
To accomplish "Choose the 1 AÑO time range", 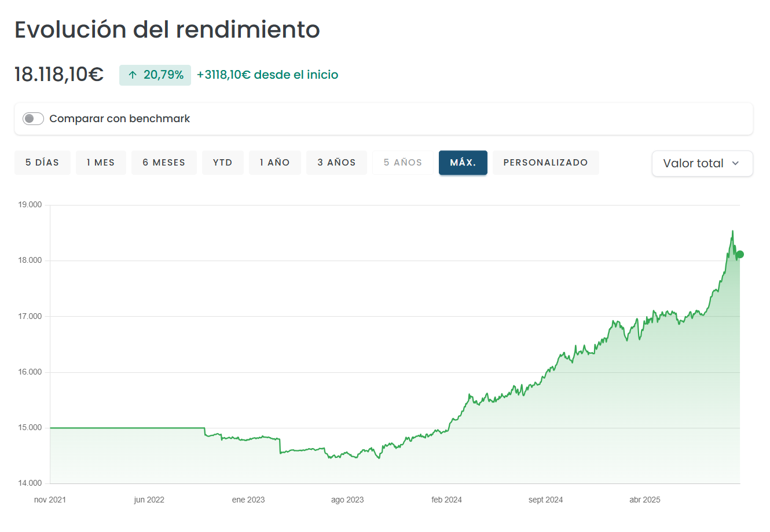I will [274, 163].
